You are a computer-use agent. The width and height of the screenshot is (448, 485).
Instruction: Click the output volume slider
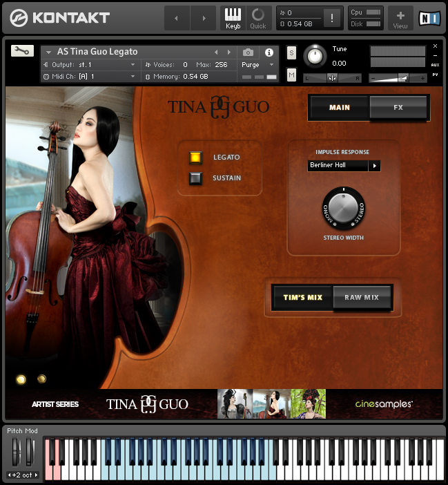[x=398, y=79]
